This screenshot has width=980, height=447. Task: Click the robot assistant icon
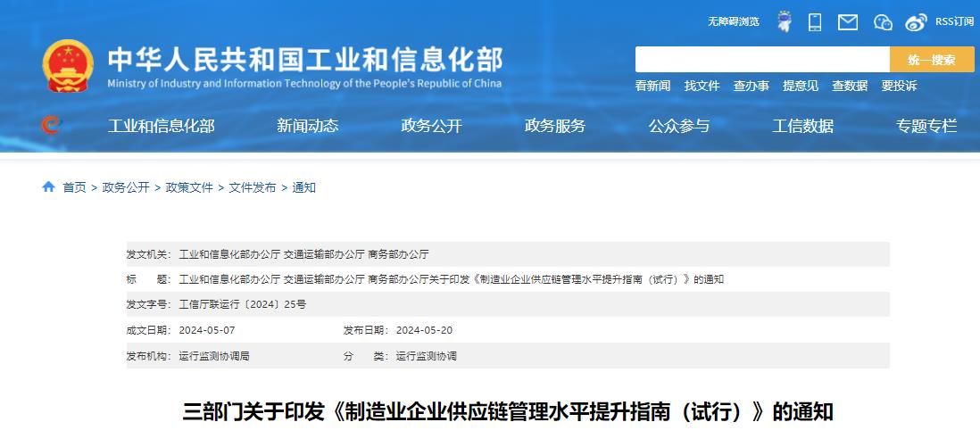click(784, 21)
